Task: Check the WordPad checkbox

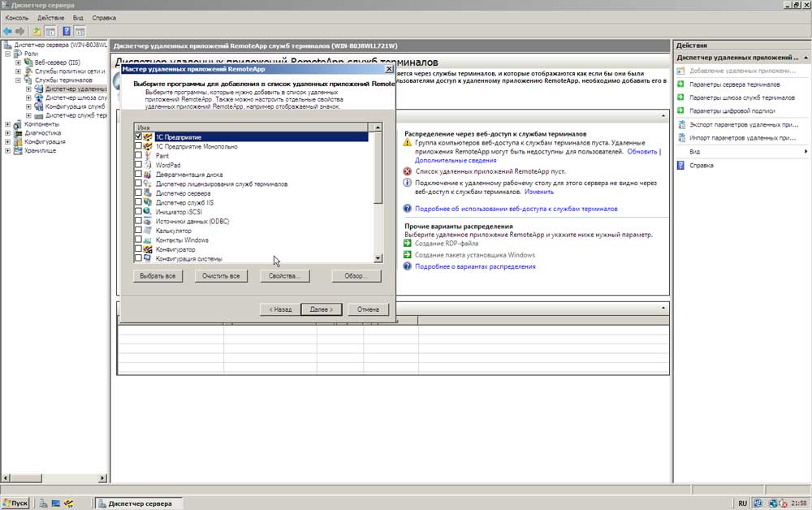Action: 138,166
